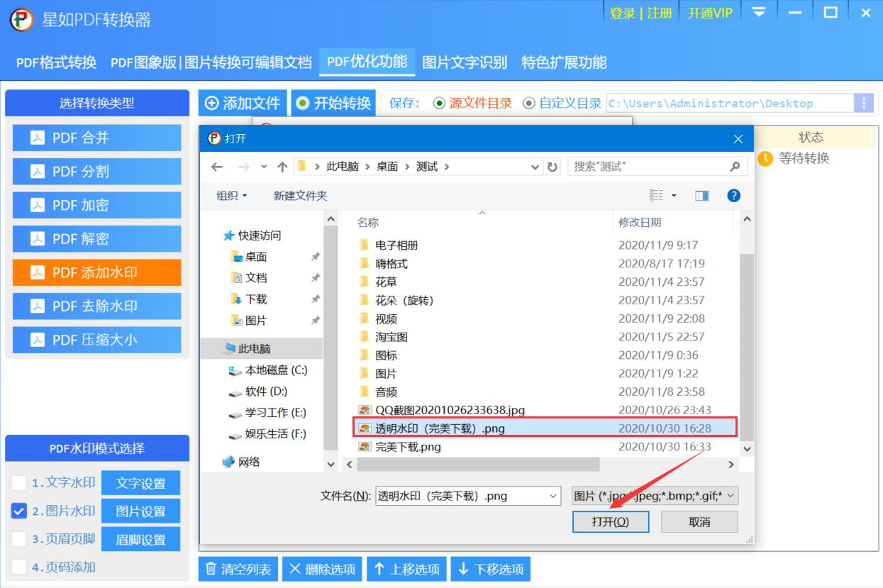Expand recent locations dropdown arrow
This screenshot has width=883, height=588.
[x=264, y=167]
